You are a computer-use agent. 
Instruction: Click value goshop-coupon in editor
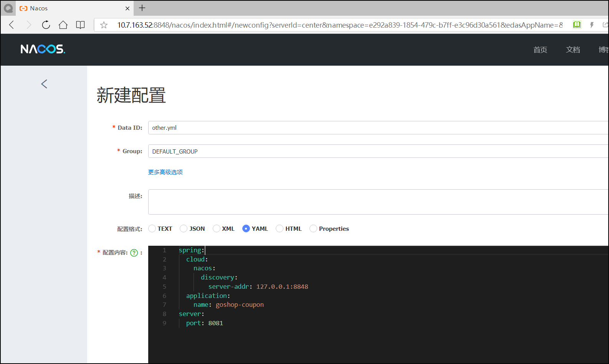[x=240, y=305]
